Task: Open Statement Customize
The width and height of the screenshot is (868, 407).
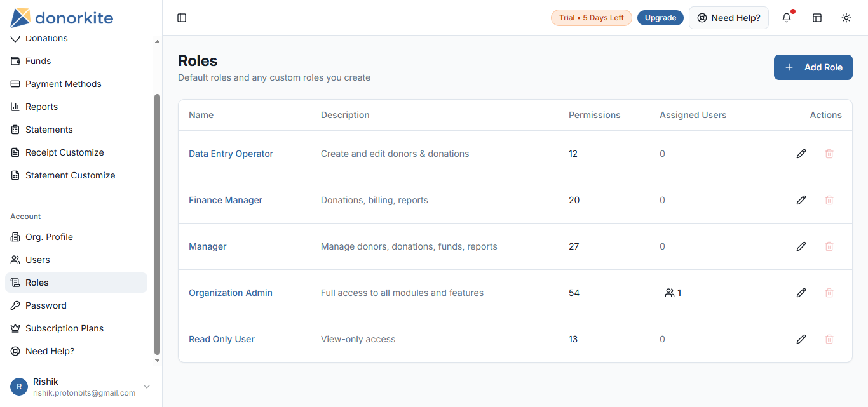Action: click(76, 175)
